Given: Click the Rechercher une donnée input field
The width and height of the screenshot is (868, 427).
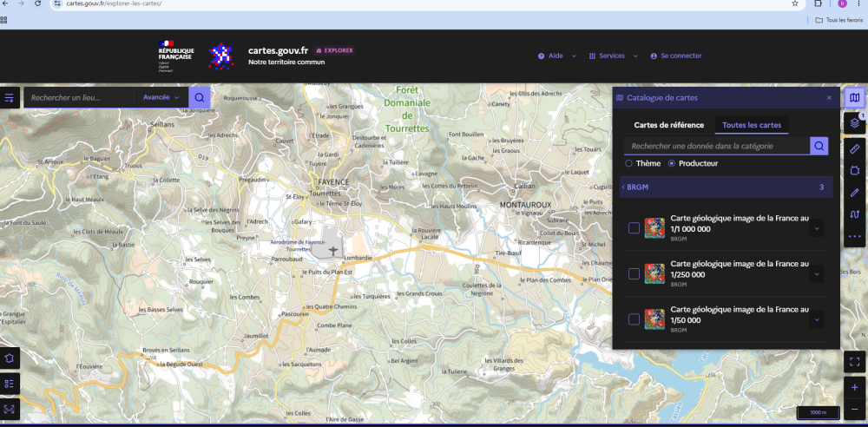Looking at the screenshot, I should coord(717,146).
